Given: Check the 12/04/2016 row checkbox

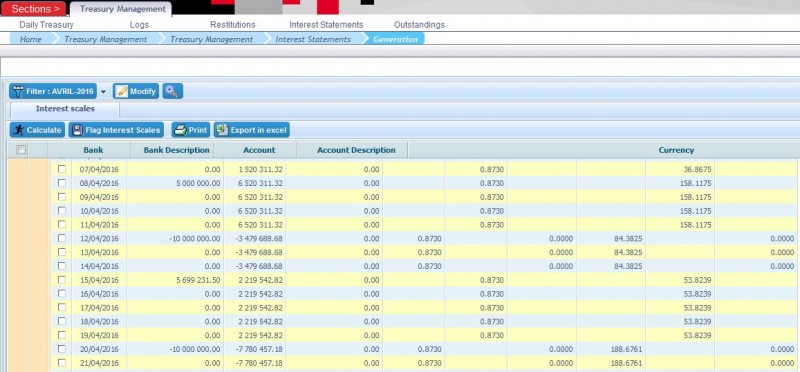Looking at the screenshot, I should (62, 238).
